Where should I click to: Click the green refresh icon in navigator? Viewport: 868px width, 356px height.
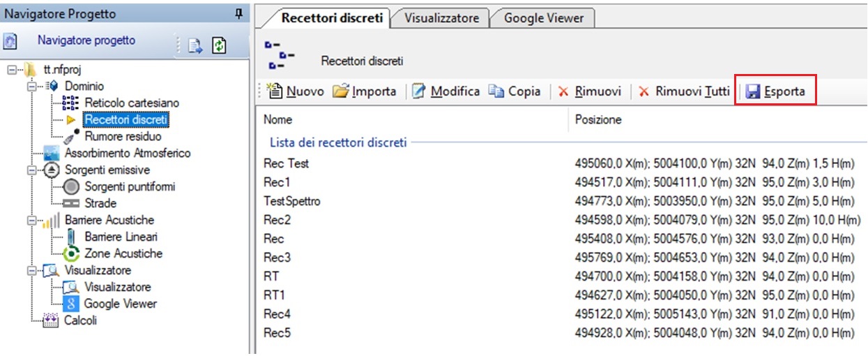point(219,45)
